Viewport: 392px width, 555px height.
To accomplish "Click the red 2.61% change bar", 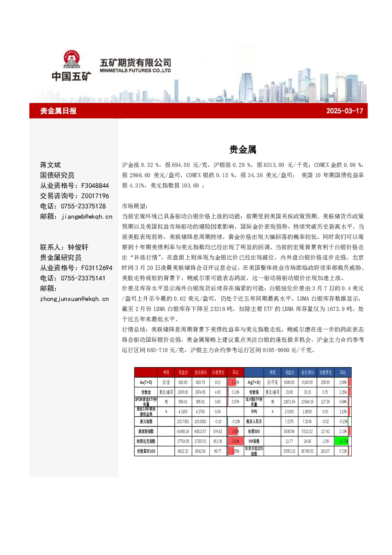I will click(236, 441).
